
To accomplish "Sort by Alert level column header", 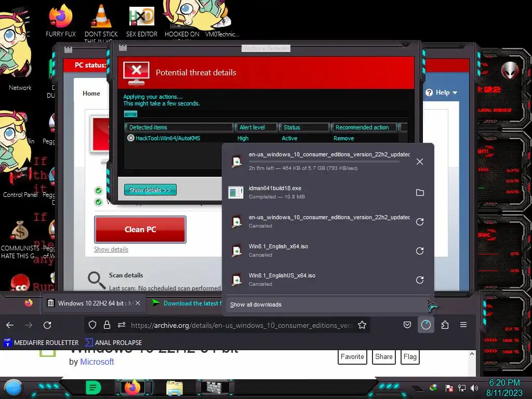I will coord(256,127).
